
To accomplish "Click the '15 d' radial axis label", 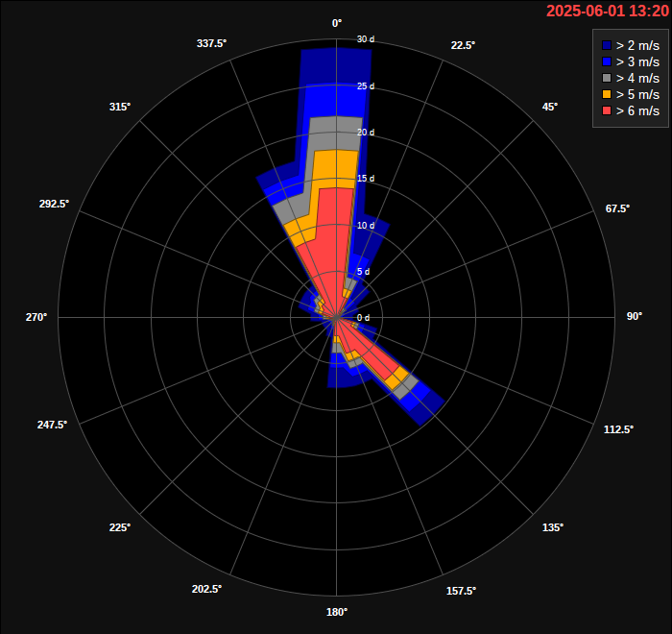I will pyautogui.click(x=366, y=179).
